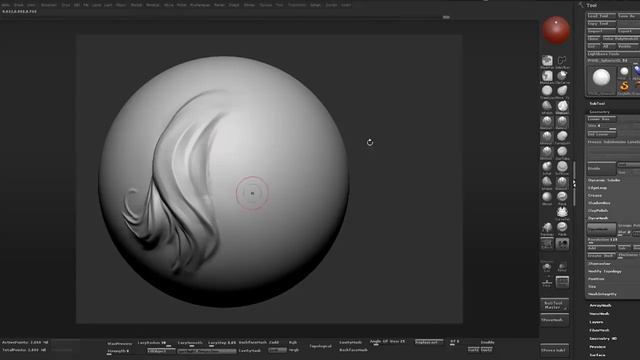This screenshot has height=360, width=640.
Task: Open the Material menu
Action: coord(153,5)
